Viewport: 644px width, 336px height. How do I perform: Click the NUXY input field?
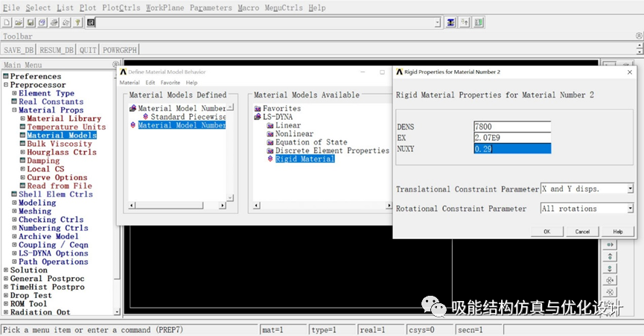(x=512, y=149)
